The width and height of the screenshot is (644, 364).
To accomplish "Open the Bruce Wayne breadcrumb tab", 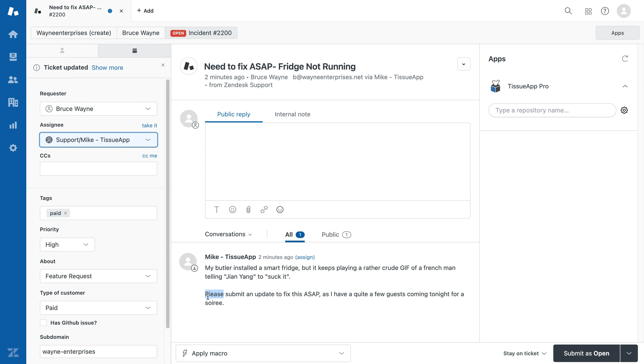I will tap(141, 33).
